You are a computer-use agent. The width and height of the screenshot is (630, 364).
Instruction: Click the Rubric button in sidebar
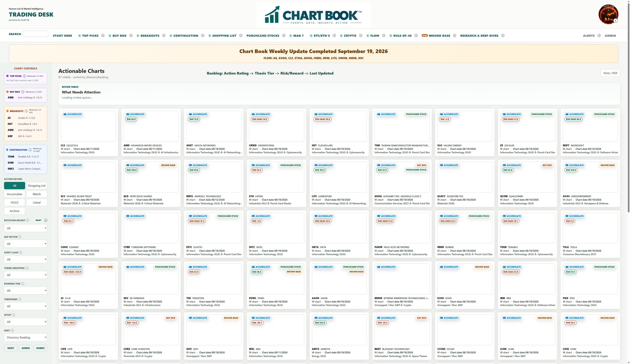coord(40,348)
